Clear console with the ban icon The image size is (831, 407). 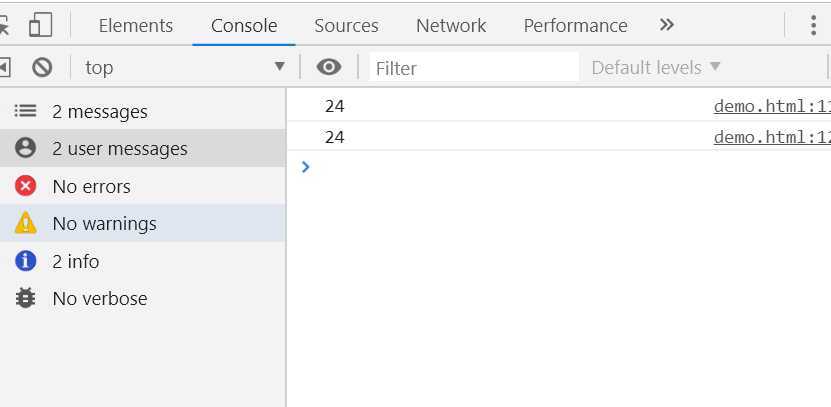coord(42,67)
